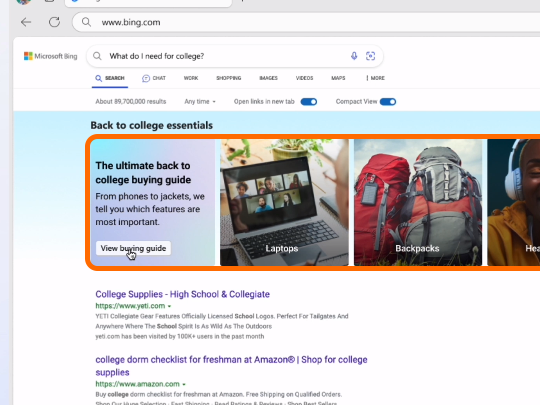Open visual search camera icon
Image resolution: width=540 pixels, height=405 pixels.
coord(371,56)
